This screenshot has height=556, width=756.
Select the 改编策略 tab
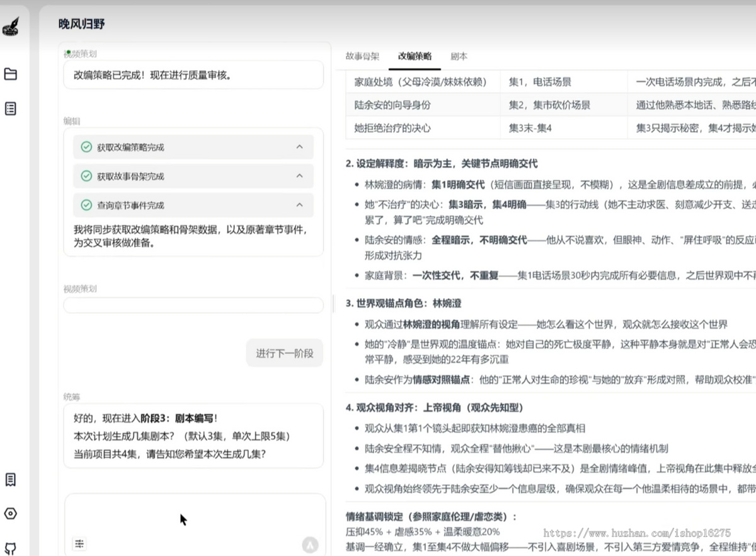tap(415, 56)
